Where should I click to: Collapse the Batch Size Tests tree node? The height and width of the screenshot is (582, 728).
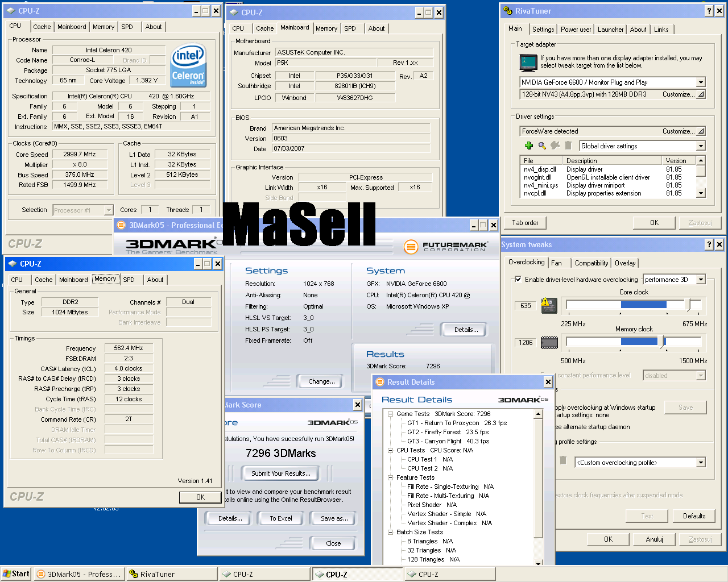pyautogui.click(x=391, y=532)
